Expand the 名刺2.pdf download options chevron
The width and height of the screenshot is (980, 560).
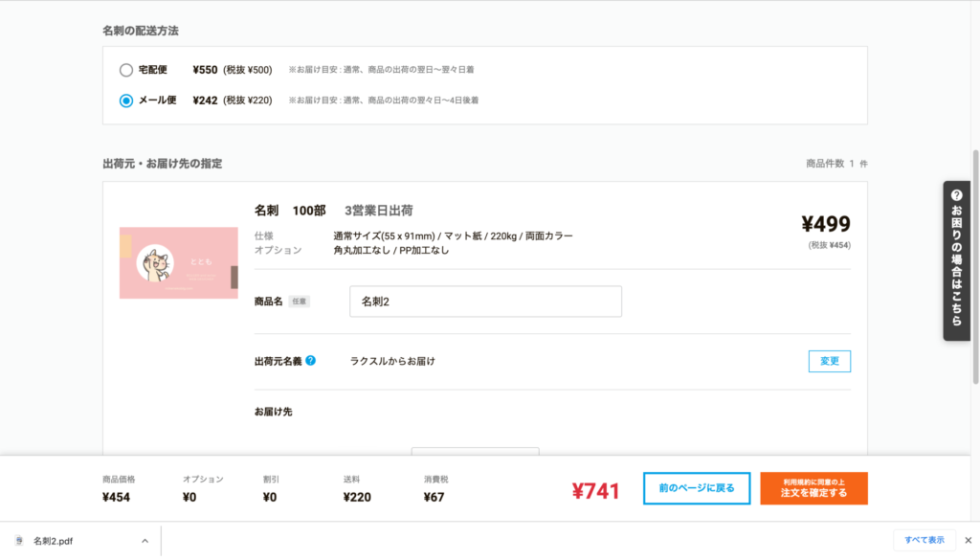pyautogui.click(x=145, y=541)
